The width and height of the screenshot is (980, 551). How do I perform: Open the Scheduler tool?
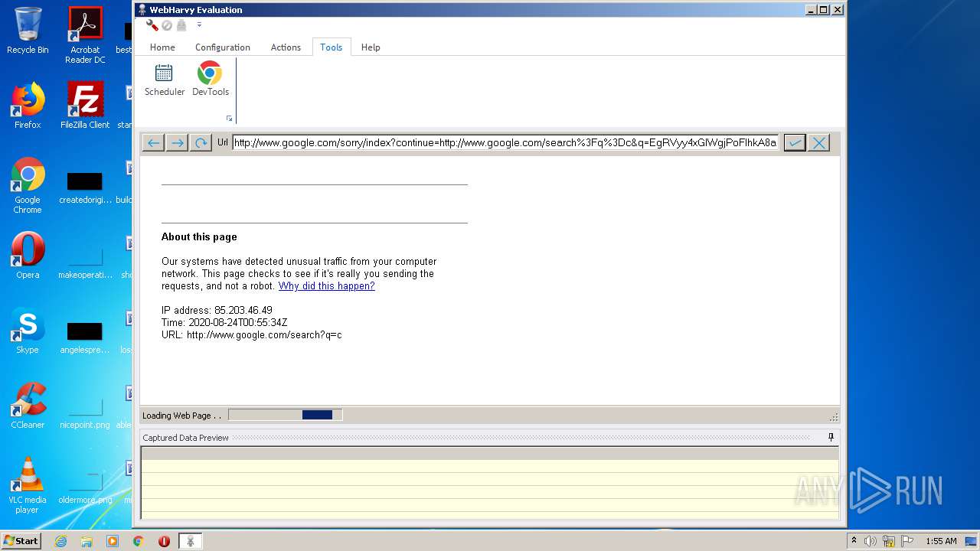click(x=165, y=80)
